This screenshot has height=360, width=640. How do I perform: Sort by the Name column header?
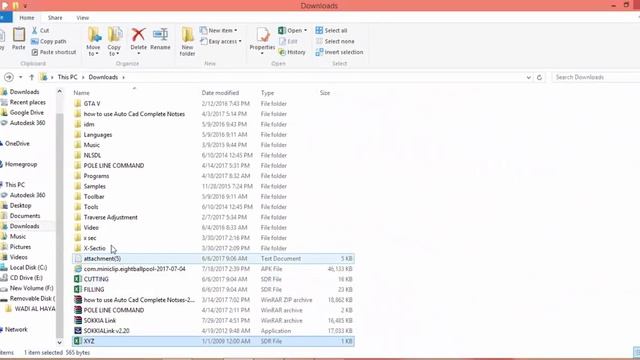pos(82,93)
